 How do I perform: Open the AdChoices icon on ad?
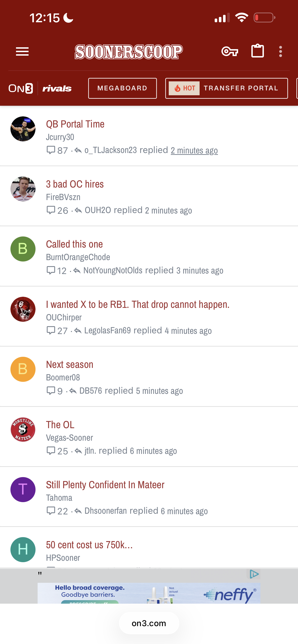coord(254,574)
